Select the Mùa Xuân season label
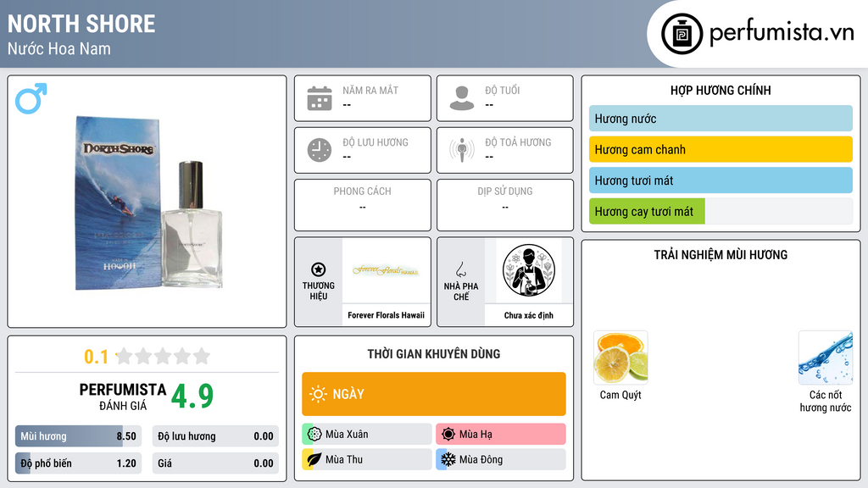This screenshot has width=868, height=488. (x=347, y=435)
